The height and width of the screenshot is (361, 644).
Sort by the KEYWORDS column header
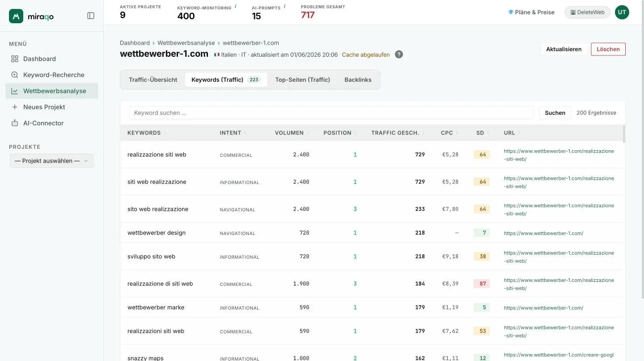tap(144, 133)
